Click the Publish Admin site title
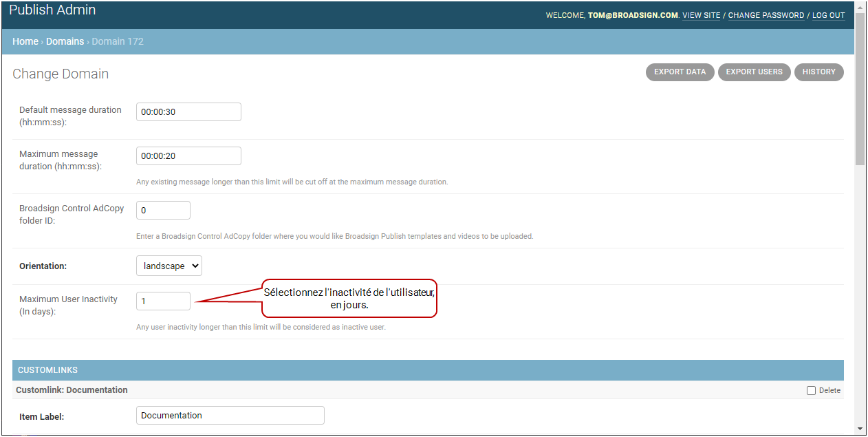Viewport: 868px width, 437px height. (52, 10)
